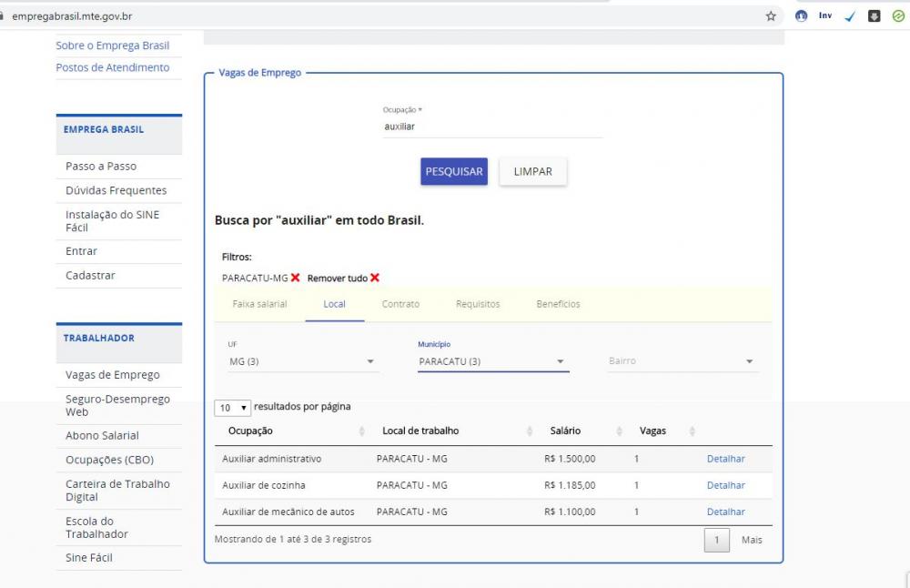Viewport: 910px width, 588px height.
Task: Click the 'Mostrando de 1 até 3' status text
Action: (292, 539)
